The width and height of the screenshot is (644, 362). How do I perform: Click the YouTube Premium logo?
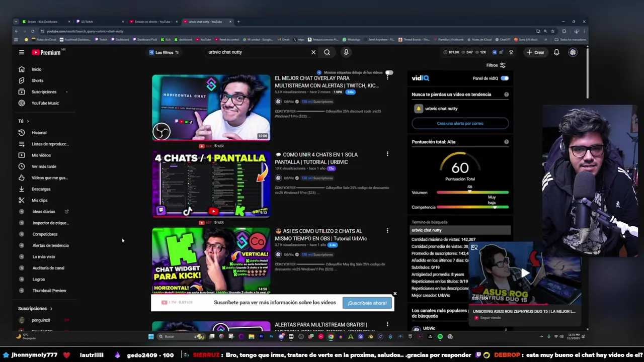click(x=46, y=52)
